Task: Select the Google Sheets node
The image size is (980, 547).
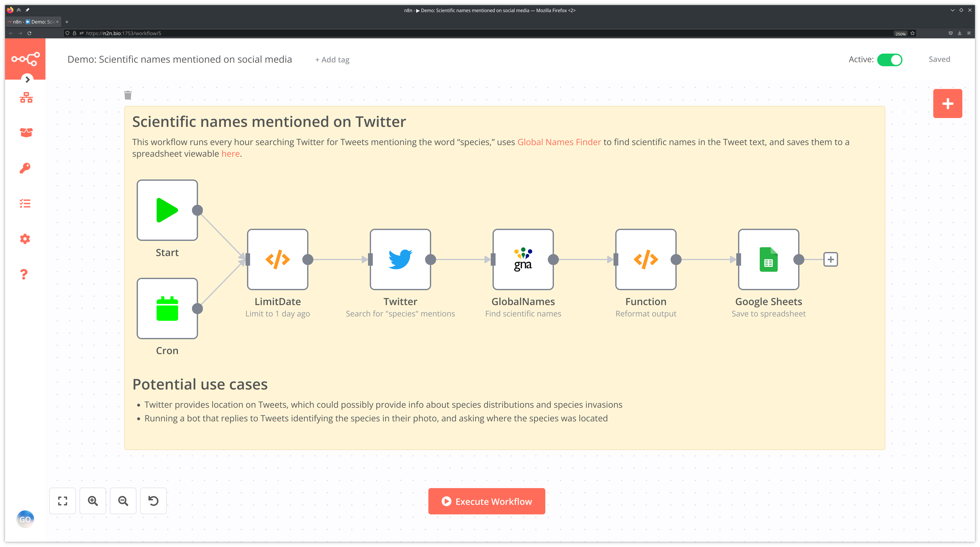Action: pos(768,259)
